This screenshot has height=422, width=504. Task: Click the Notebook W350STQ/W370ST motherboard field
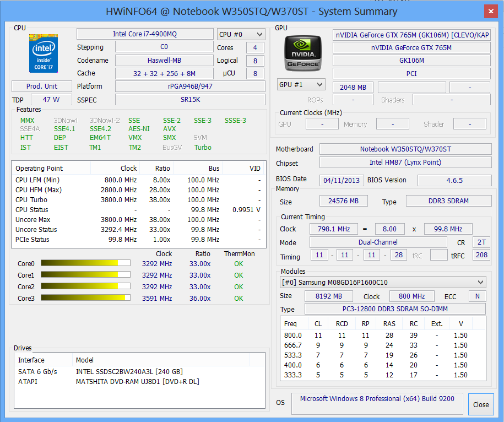click(x=405, y=149)
